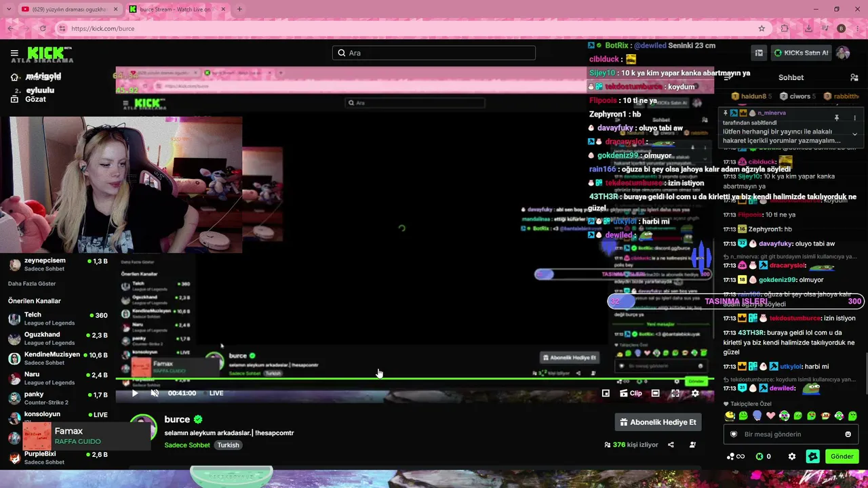This screenshot has height=488, width=868.
Task: Open channel points infinity balance
Action: click(x=736, y=457)
